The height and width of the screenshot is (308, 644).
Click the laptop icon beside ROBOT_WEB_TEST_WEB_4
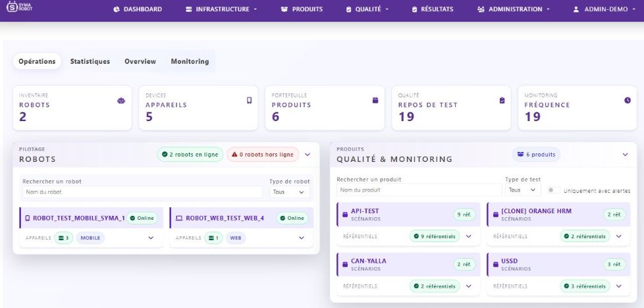coord(179,218)
